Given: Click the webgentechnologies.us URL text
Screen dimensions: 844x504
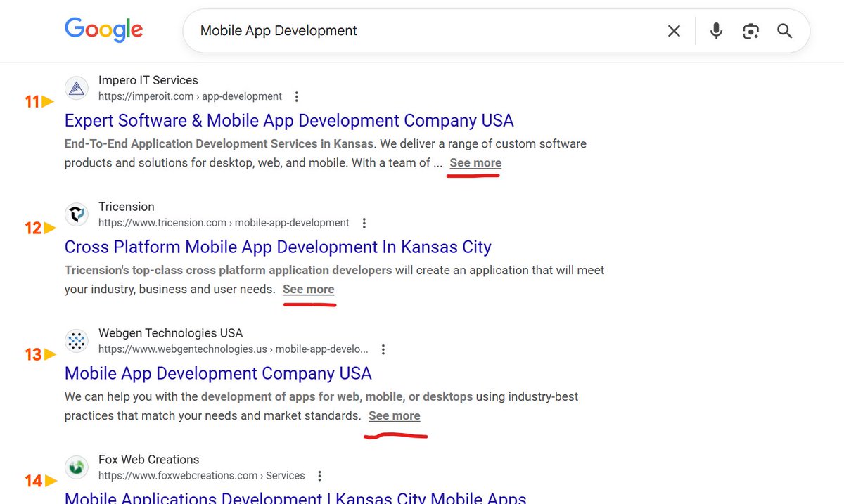Looking at the screenshot, I should (234, 349).
